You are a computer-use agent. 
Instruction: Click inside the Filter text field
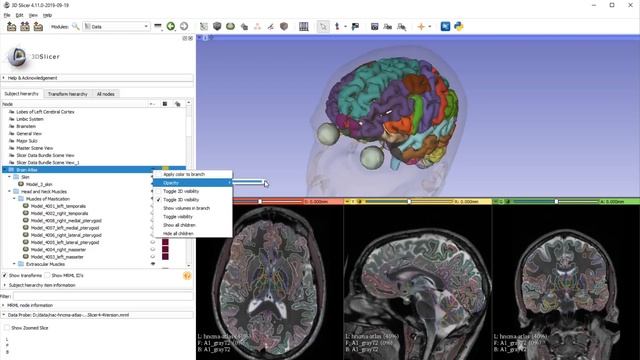click(x=103, y=296)
